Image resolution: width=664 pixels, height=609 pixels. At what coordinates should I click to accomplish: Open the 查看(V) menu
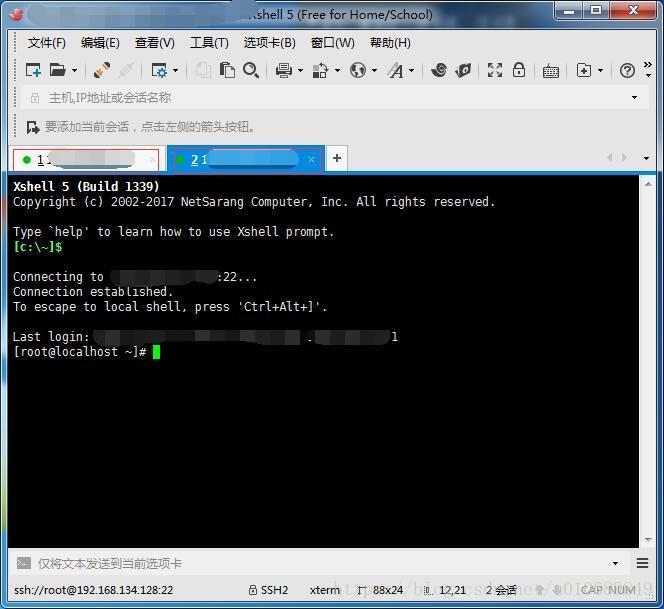(155, 43)
